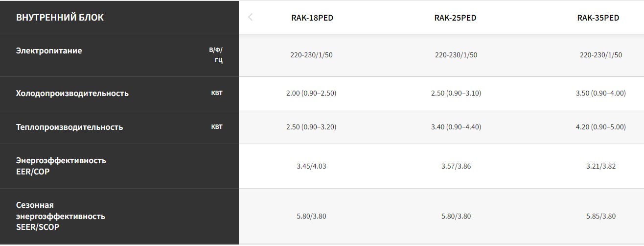Select the RAK-35PED column header

pyautogui.click(x=598, y=18)
